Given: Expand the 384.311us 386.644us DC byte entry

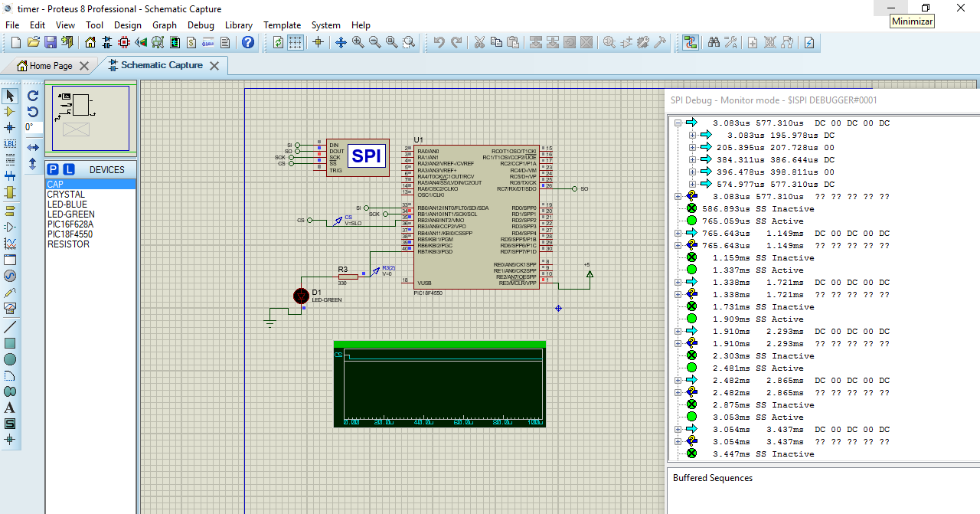Looking at the screenshot, I should 692,159.
